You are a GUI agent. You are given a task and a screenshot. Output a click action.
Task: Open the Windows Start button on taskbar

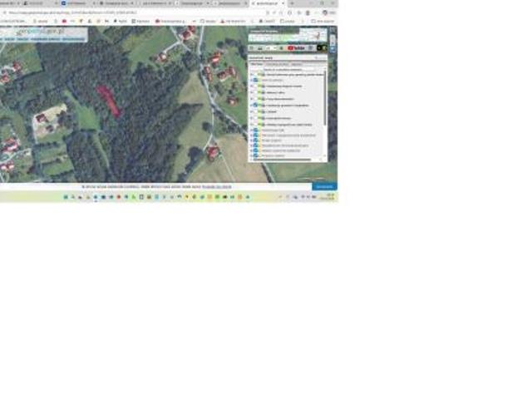click(66, 197)
